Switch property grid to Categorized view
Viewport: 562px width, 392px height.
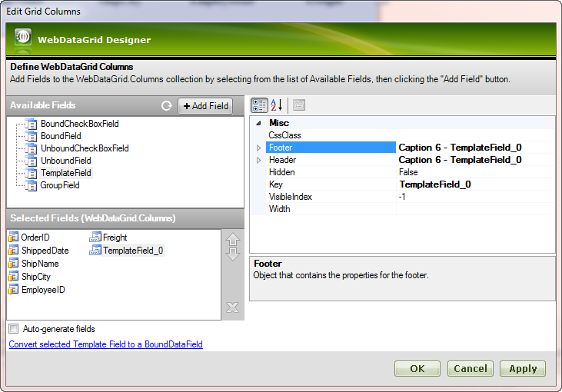[x=259, y=105]
